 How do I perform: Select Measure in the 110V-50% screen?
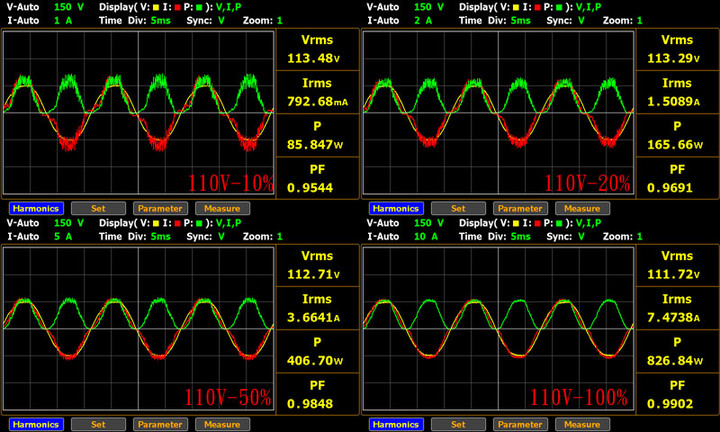[x=222, y=424]
